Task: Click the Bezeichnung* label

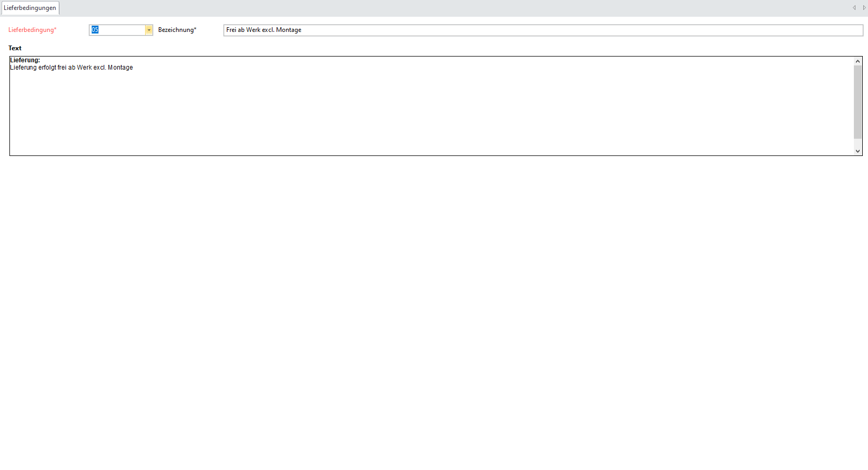Action: coord(177,30)
